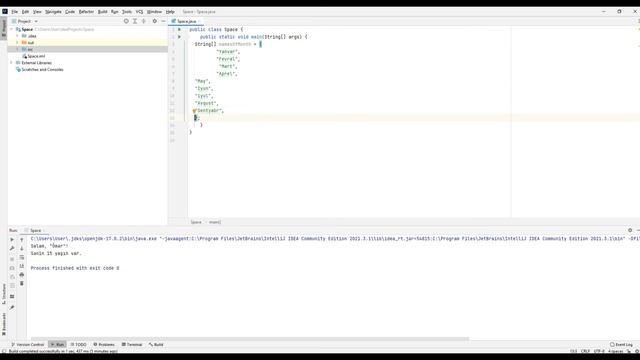The width and height of the screenshot is (640, 360).
Task: Click restore layout icon in Run toolbar
Action: pyautogui.click(x=12, y=297)
